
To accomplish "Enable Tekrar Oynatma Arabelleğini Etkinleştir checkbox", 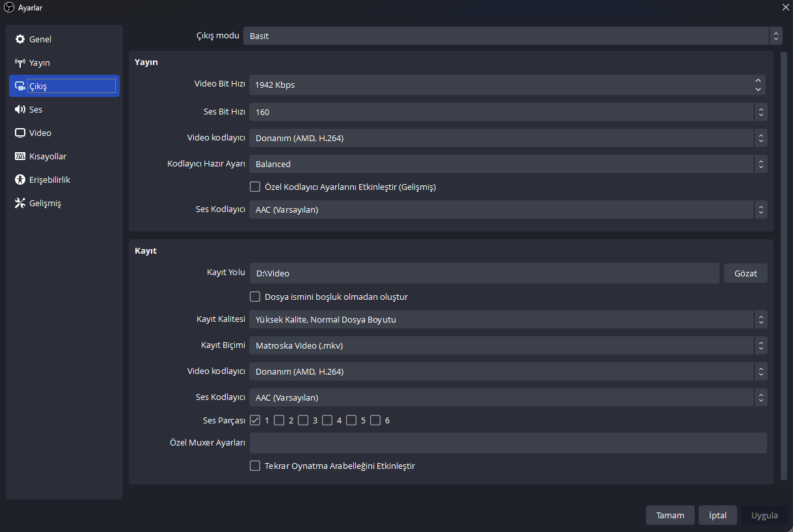I will coord(255,466).
